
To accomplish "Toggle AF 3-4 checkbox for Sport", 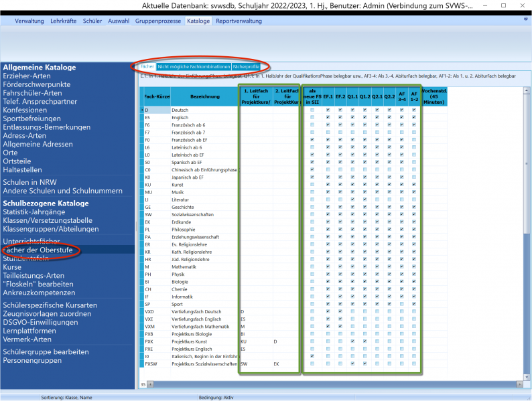I will click(x=402, y=304).
